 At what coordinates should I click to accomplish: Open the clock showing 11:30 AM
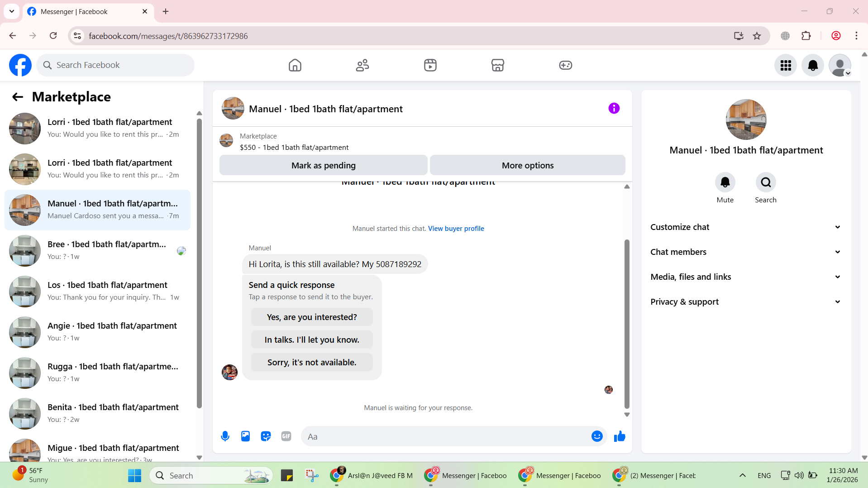(842, 475)
